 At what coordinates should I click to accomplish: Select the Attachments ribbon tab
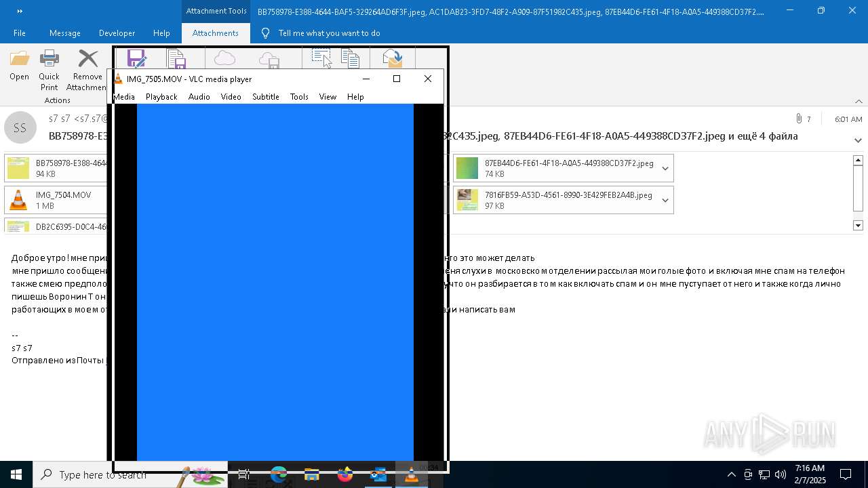pos(215,33)
